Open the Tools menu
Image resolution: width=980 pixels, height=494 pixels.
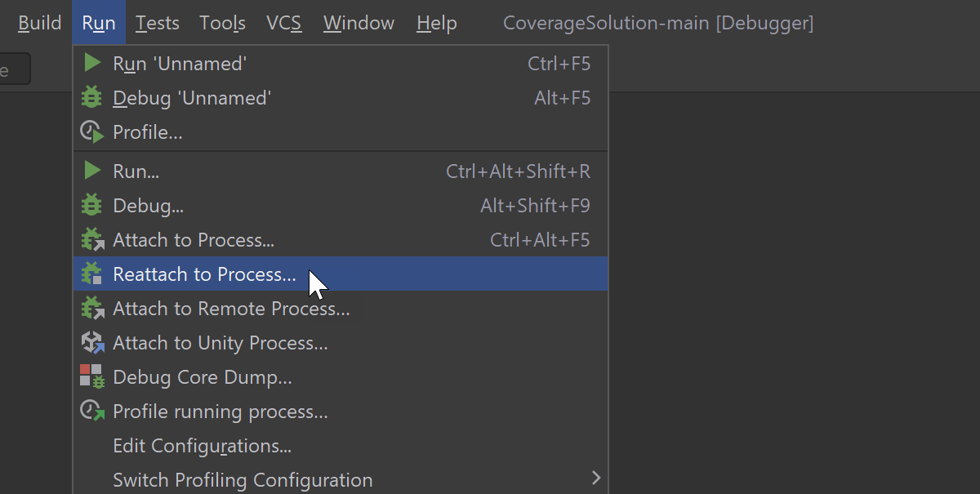(222, 23)
